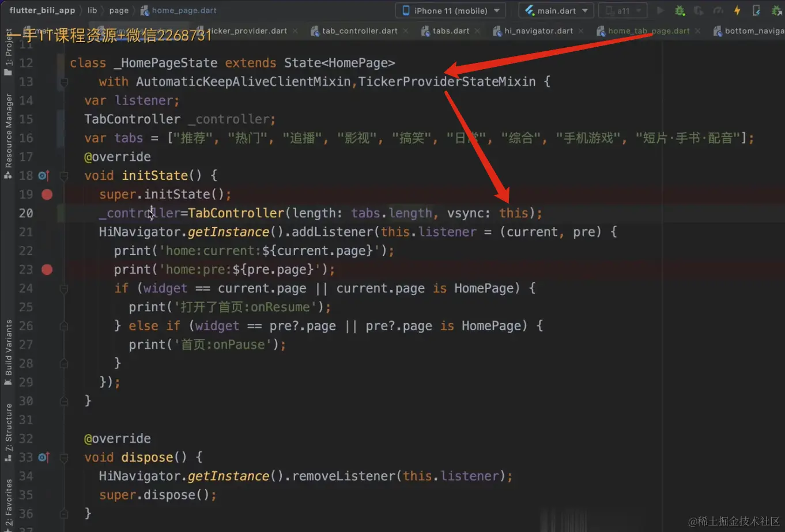Click line number 20 in gutter
This screenshot has height=532, width=785.
[x=26, y=213]
